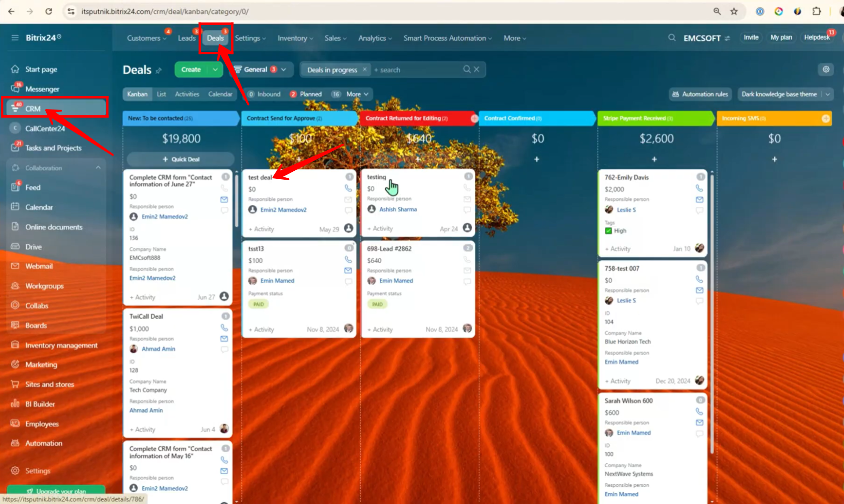Bookmark this page with the browser star icon
This screenshot has height=504, width=844.
pyautogui.click(x=734, y=11)
